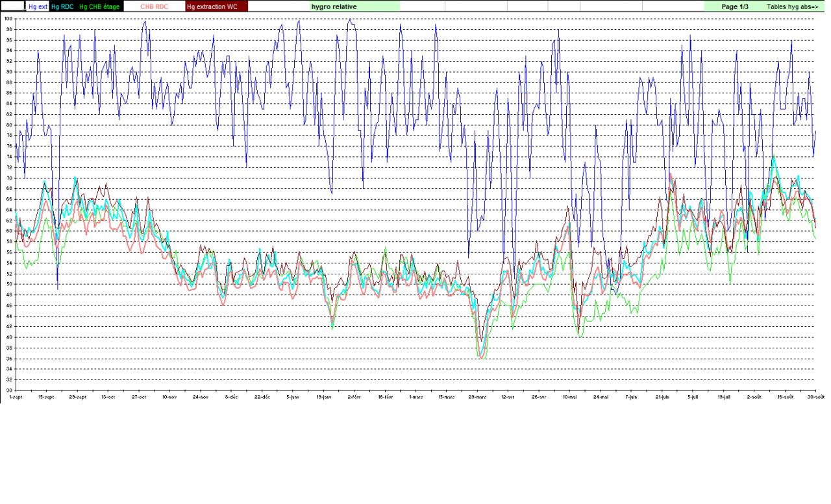The image size is (831, 504).
Task: Click the '7-juin' date label
Action: (x=632, y=396)
